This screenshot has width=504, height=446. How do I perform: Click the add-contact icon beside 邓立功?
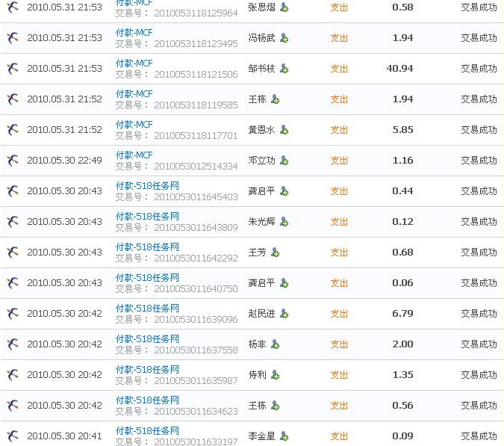tap(284, 161)
